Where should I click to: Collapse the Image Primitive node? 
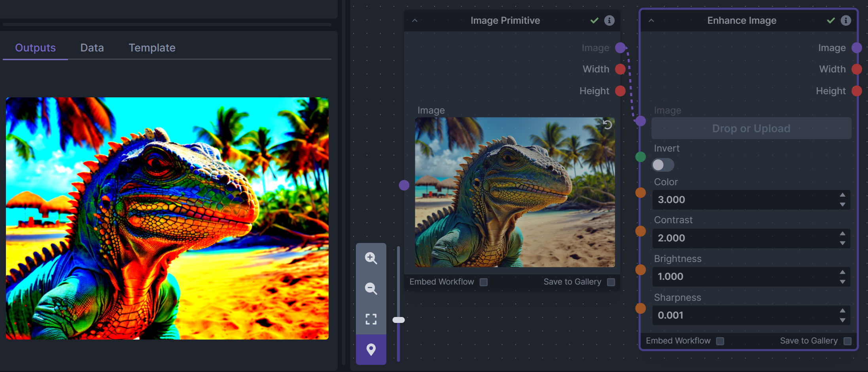[x=415, y=21]
